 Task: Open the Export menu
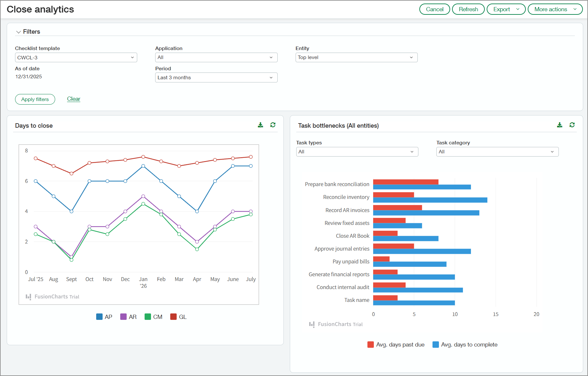tap(506, 9)
